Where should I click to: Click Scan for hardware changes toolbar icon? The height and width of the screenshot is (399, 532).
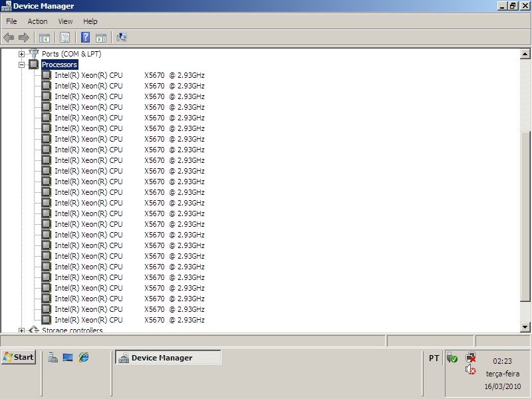pos(122,37)
